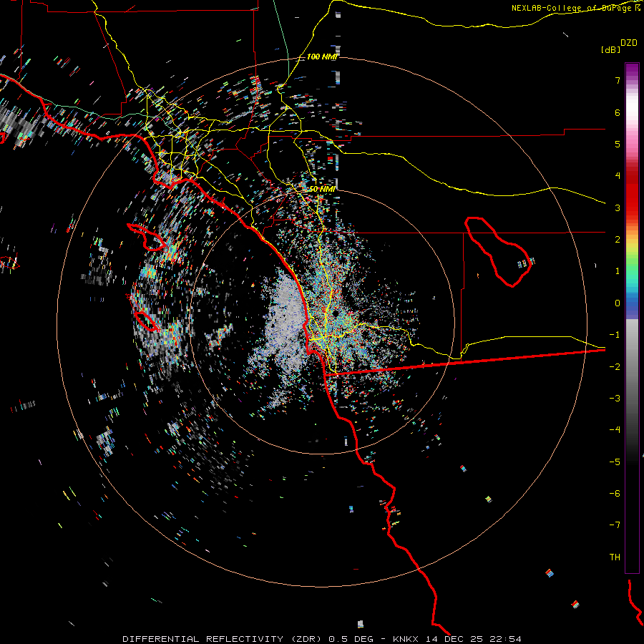Viewport: 644px width, 644px height.
Task: Click the -4 dB value on color scale
Action: tap(615, 430)
